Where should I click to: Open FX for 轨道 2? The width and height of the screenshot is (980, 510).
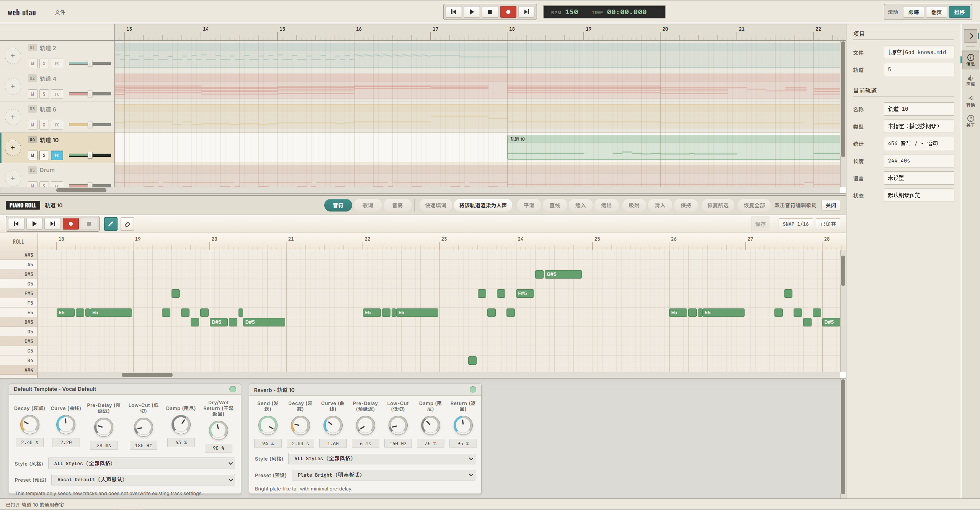[x=57, y=64]
